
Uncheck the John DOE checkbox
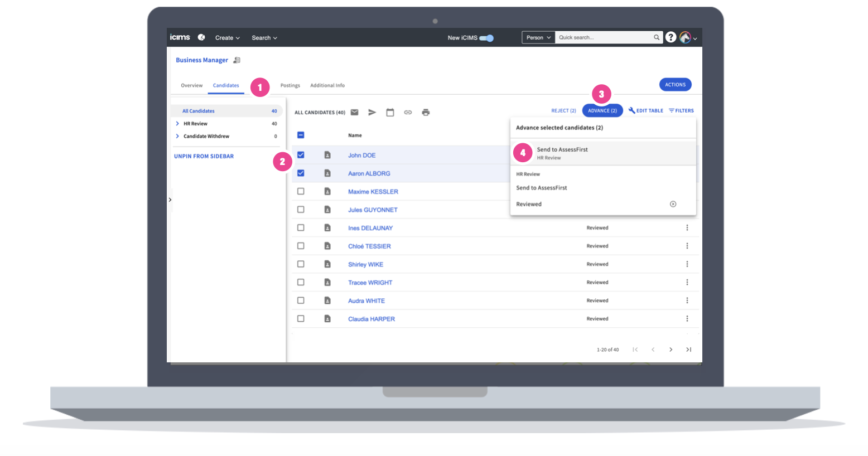(x=301, y=155)
